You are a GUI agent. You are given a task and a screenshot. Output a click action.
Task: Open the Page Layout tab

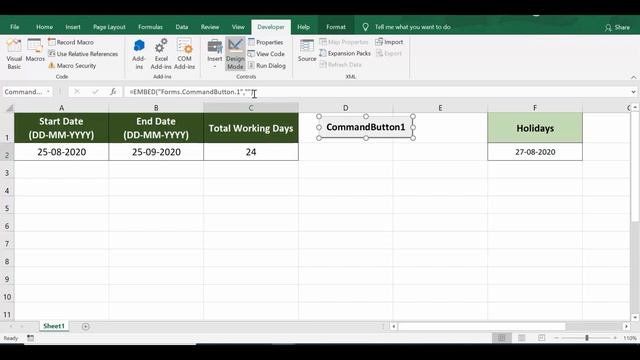(x=109, y=27)
